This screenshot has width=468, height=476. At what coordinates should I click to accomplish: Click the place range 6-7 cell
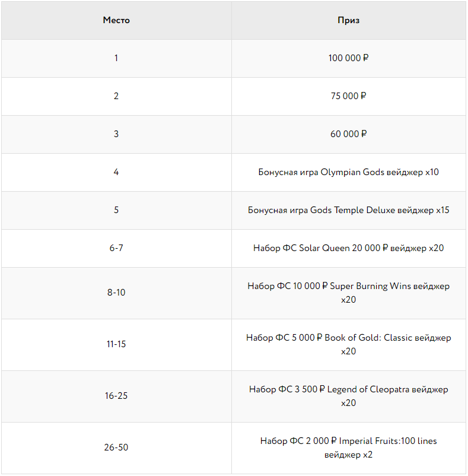tap(116, 248)
